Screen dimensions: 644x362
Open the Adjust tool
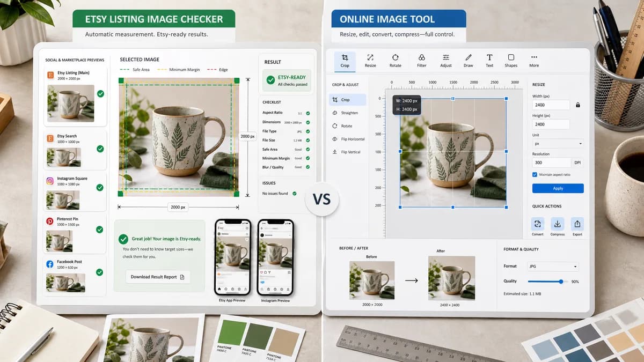(x=446, y=61)
